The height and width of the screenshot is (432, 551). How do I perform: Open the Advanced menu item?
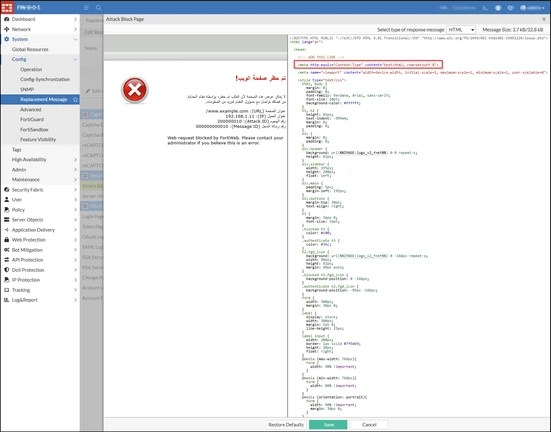[31, 109]
